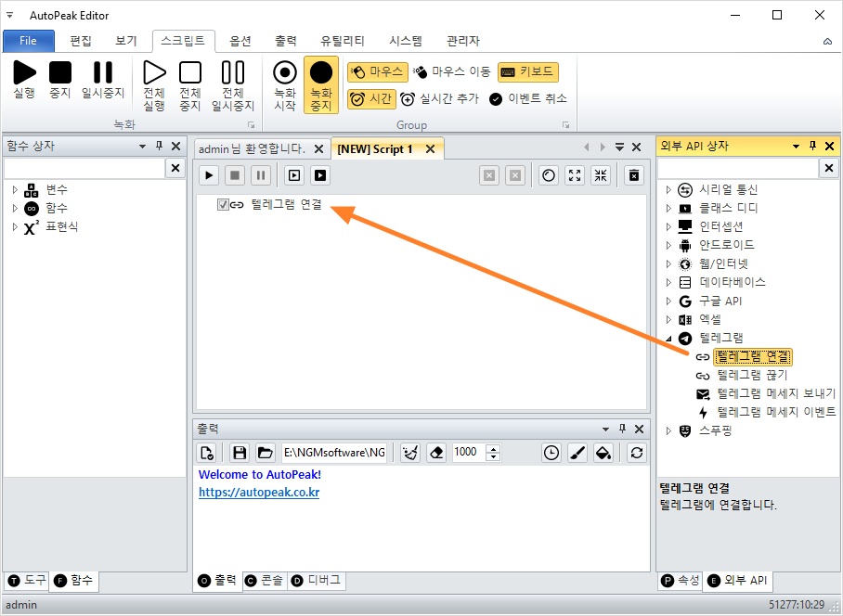The height and width of the screenshot is (616, 843).
Task: Open the File menu
Action: (29, 41)
